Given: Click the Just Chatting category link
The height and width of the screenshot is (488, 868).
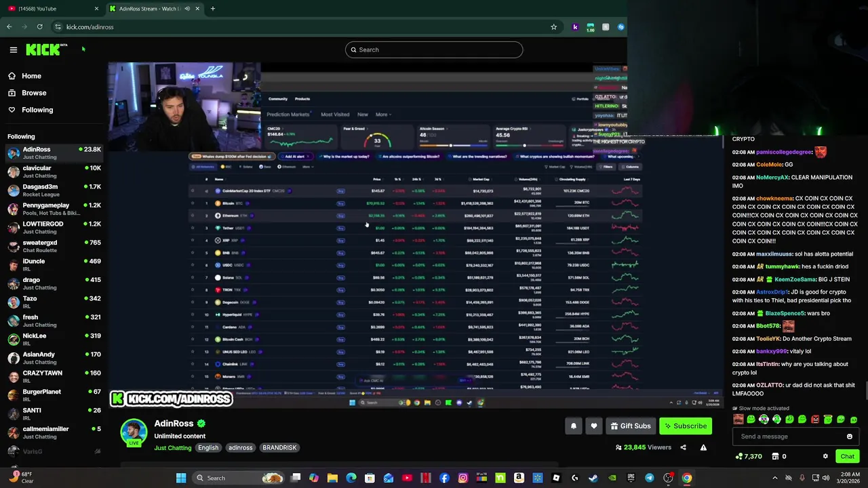Looking at the screenshot, I should (172, 448).
